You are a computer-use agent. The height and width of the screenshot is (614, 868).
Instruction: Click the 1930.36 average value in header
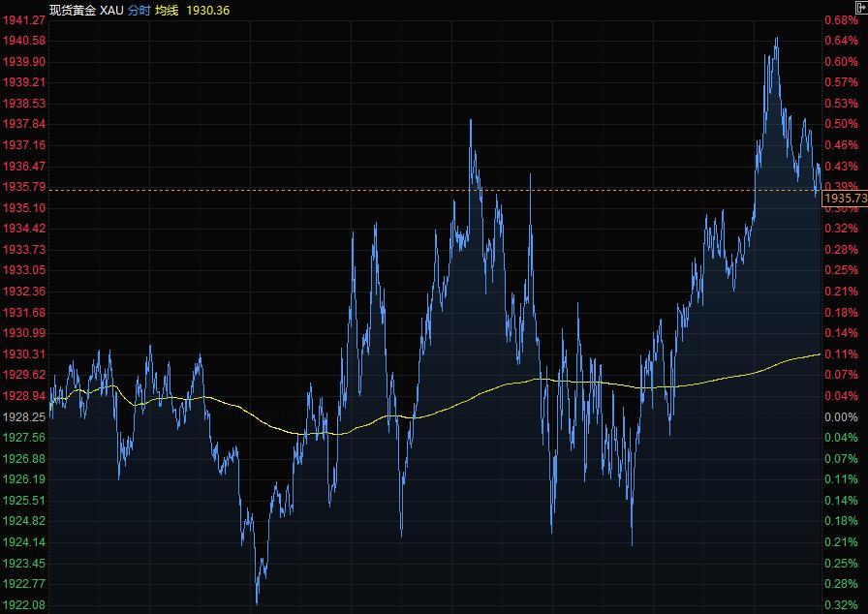208,10
